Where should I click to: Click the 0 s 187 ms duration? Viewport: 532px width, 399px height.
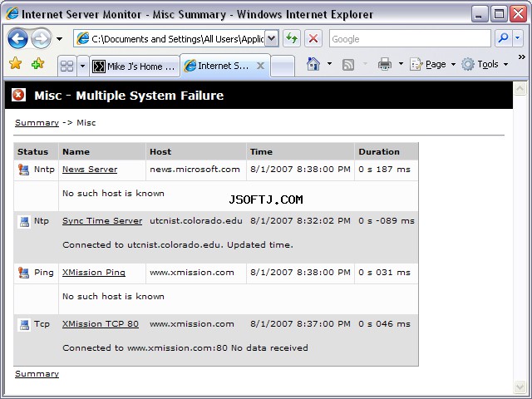pyautogui.click(x=384, y=170)
